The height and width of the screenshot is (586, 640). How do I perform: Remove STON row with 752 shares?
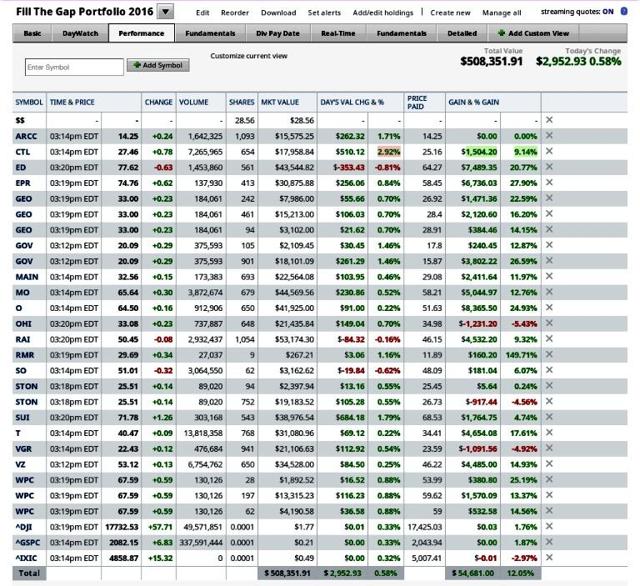549,401
